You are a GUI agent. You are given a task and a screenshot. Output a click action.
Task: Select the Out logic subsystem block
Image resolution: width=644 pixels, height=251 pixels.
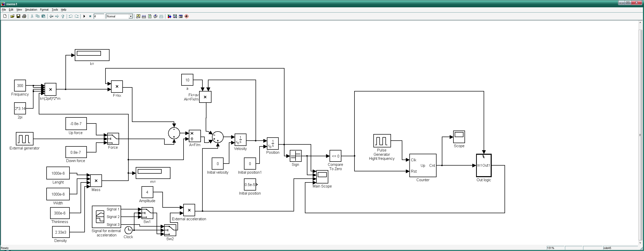point(484,165)
